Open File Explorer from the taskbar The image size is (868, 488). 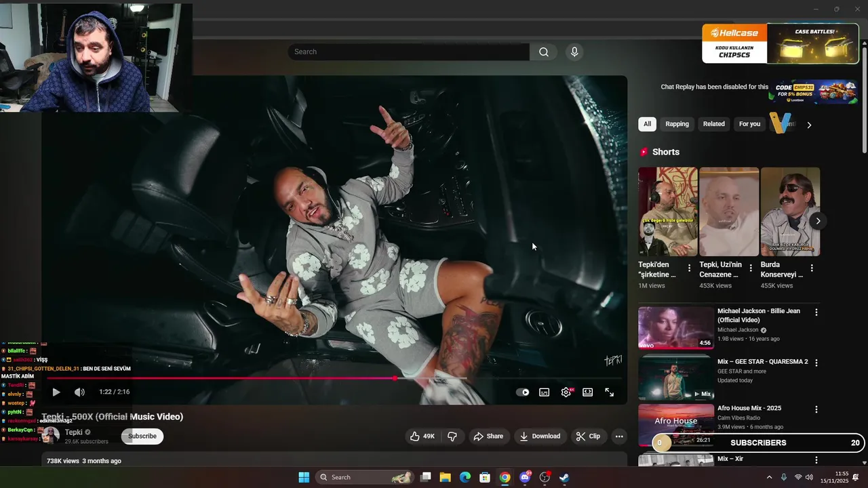tap(445, 477)
